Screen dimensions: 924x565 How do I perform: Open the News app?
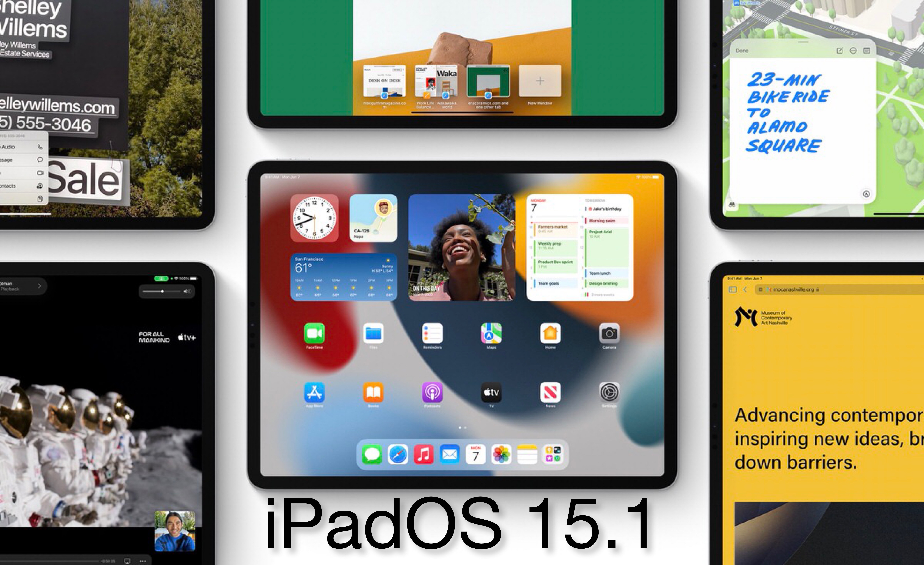click(x=550, y=392)
